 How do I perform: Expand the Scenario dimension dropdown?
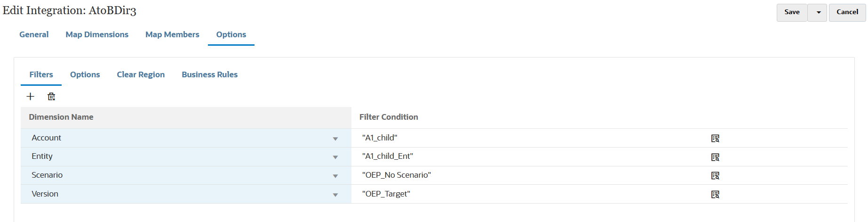pyautogui.click(x=335, y=176)
